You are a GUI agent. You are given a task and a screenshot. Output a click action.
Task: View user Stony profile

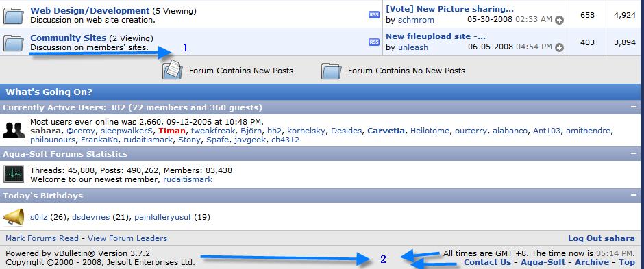(x=189, y=140)
